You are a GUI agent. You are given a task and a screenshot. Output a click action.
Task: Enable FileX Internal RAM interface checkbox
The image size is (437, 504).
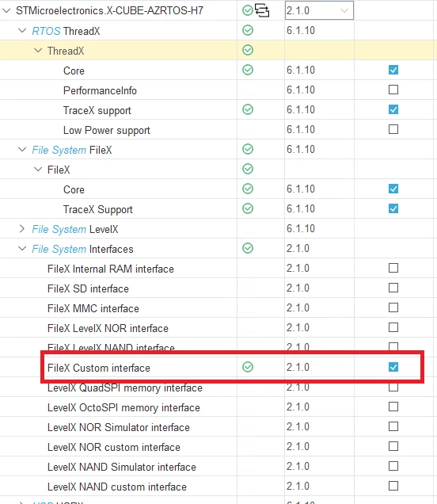pos(393,268)
